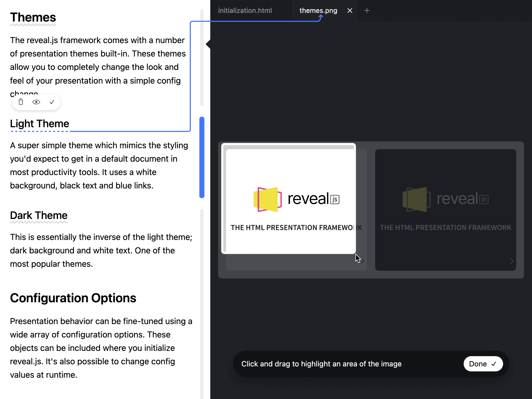Screen dimensions: 532x399
Task: Select the themes.png tab
Action: tap(318, 11)
